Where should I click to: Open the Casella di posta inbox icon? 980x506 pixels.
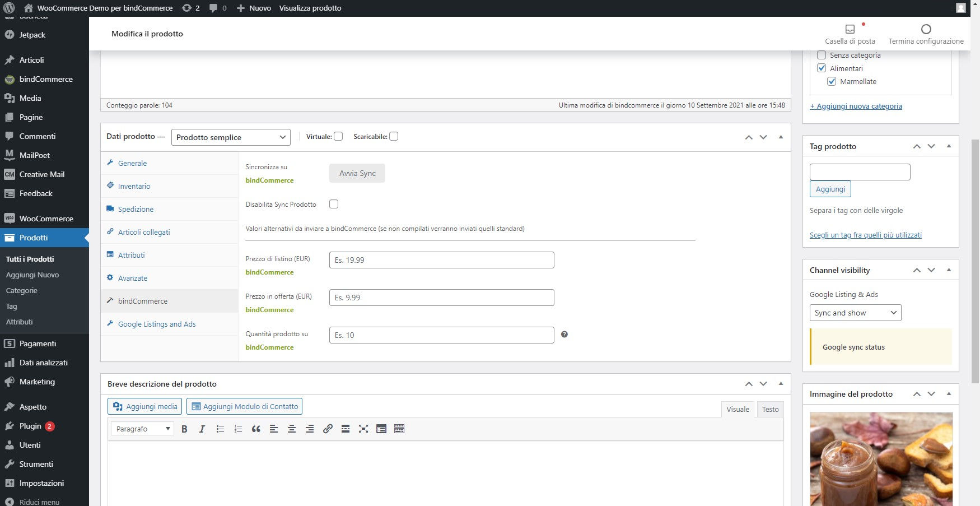pos(850,29)
